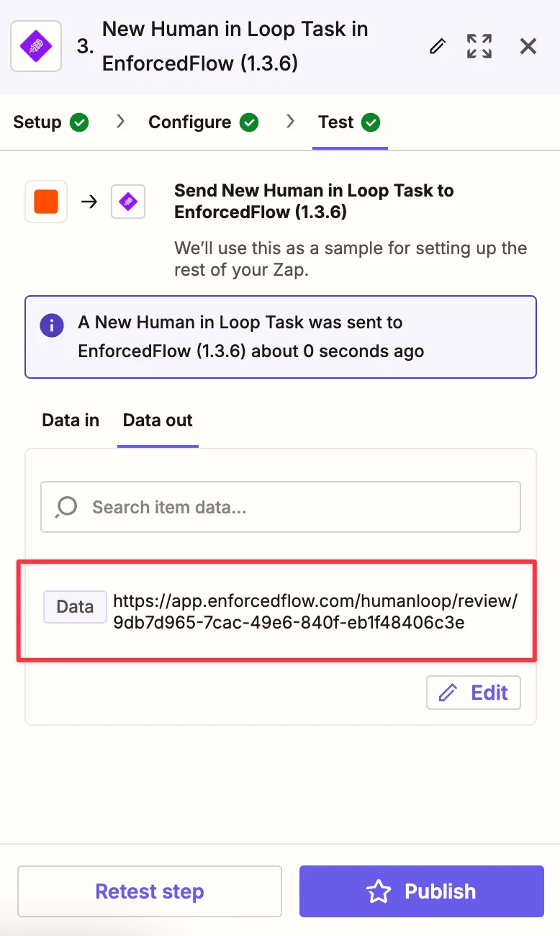Click the Retest step button
The image size is (560, 936).
[x=150, y=891]
